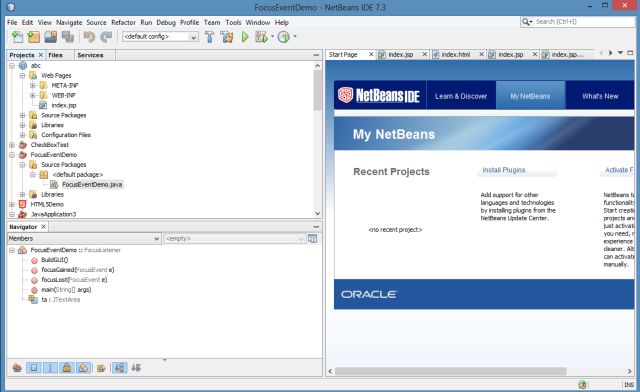Click the Install Plugins link
This screenshot has height=392, width=640.
504,170
